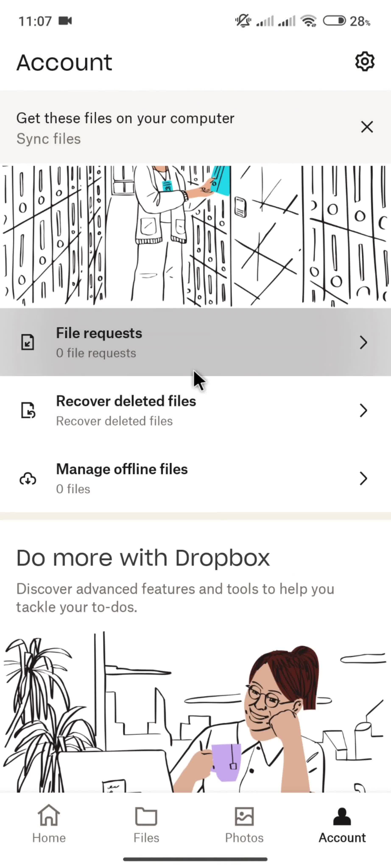Tap the Account page title

[64, 63]
